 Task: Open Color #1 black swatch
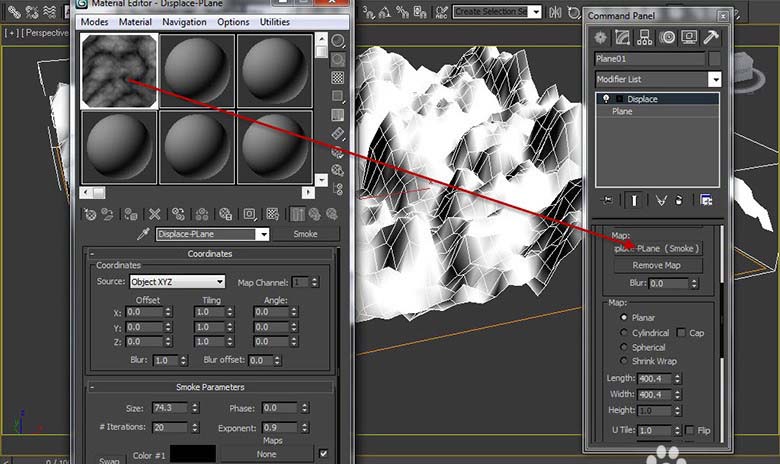tap(193, 454)
